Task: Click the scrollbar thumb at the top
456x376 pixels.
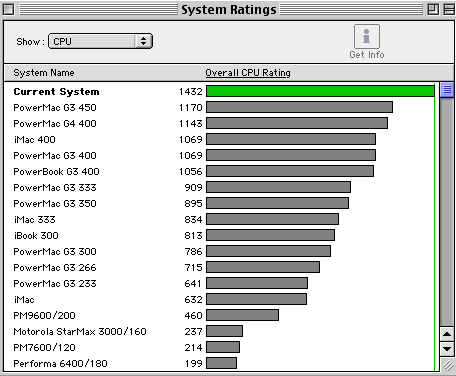Action: point(447,90)
